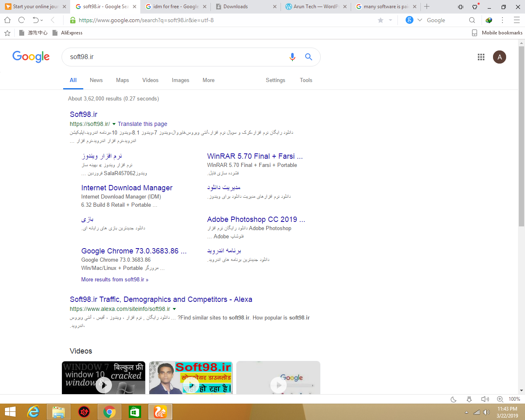Click the browser home icon
The width and height of the screenshot is (525, 420).
tap(7, 20)
